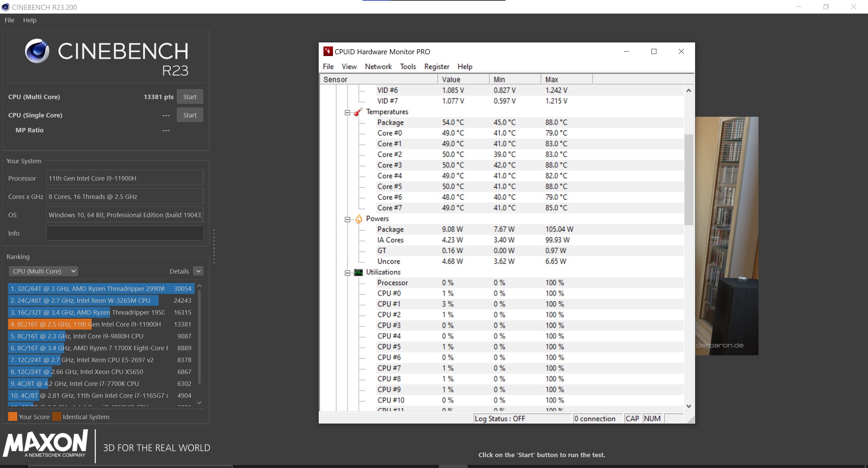Open Hardware Monitor File menu
Screen dimensions: 868x468
tap(328, 67)
